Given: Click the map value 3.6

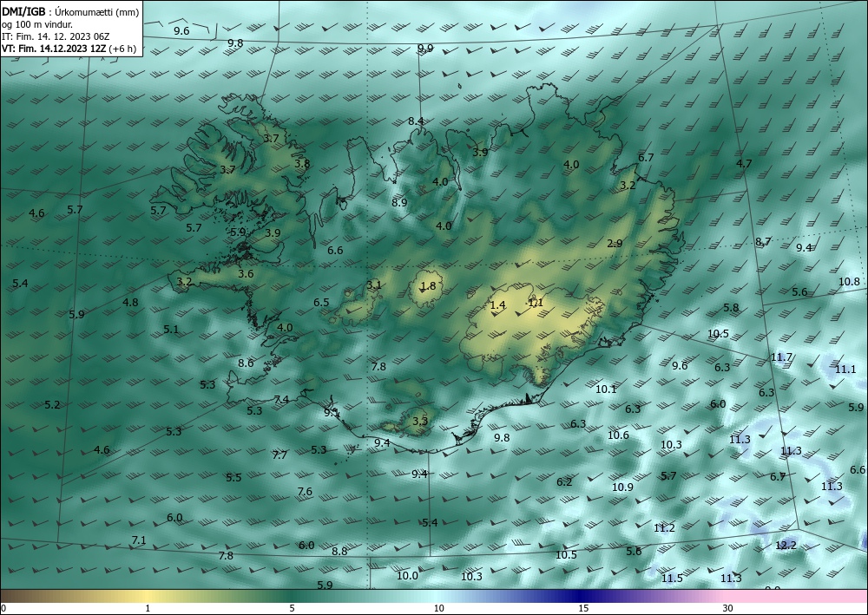Looking at the screenshot, I should tap(246, 274).
